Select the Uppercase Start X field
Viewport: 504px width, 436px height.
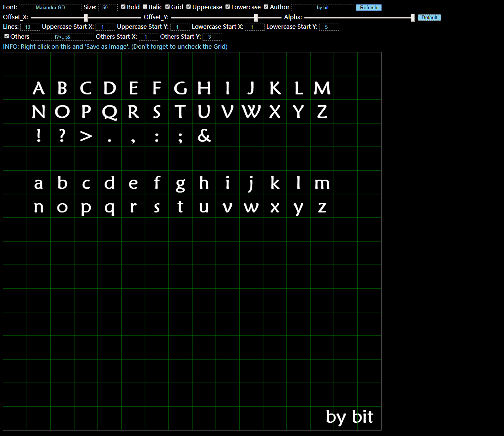[105, 27]
